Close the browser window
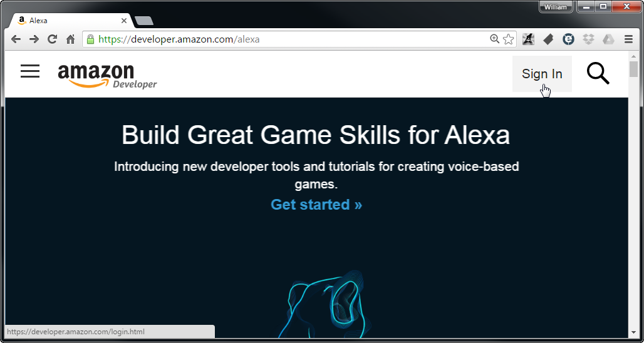Viewport: 644px width, 343px height. (626, 6)
